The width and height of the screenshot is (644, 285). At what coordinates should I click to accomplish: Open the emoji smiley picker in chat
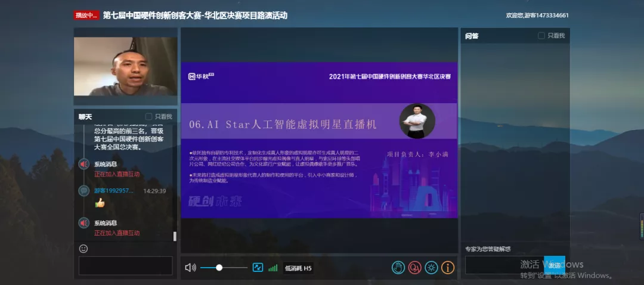click(83, 249)
